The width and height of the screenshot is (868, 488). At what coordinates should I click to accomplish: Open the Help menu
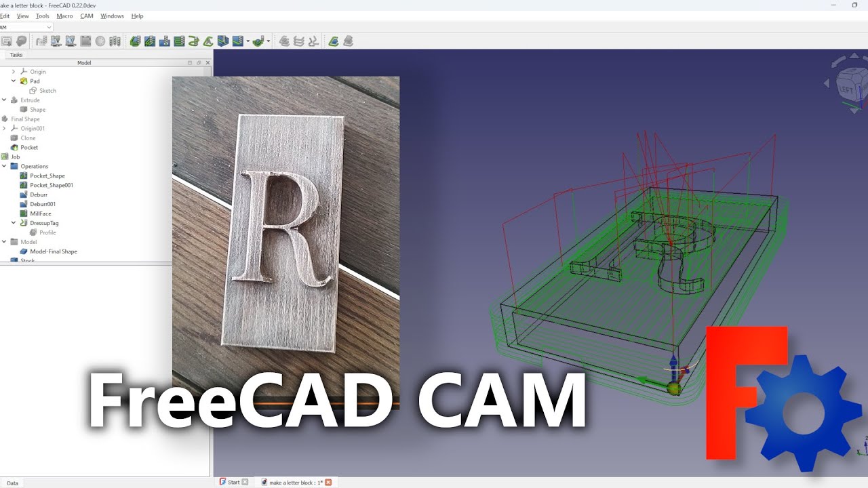[x=137, y=16]
